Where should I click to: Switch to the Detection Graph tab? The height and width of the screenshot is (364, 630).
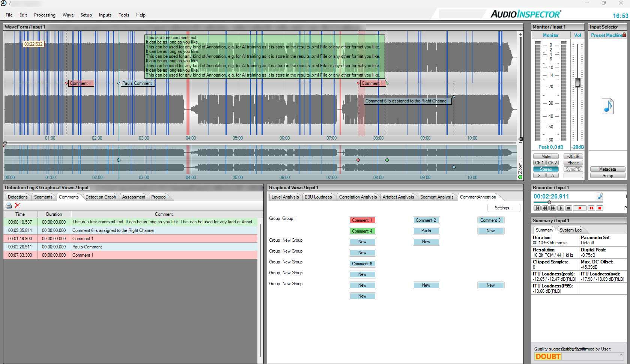pos(101,197)
